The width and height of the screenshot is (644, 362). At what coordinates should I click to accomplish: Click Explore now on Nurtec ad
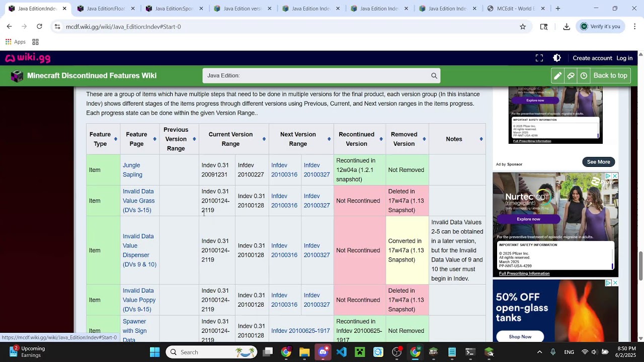pos(528,219)
